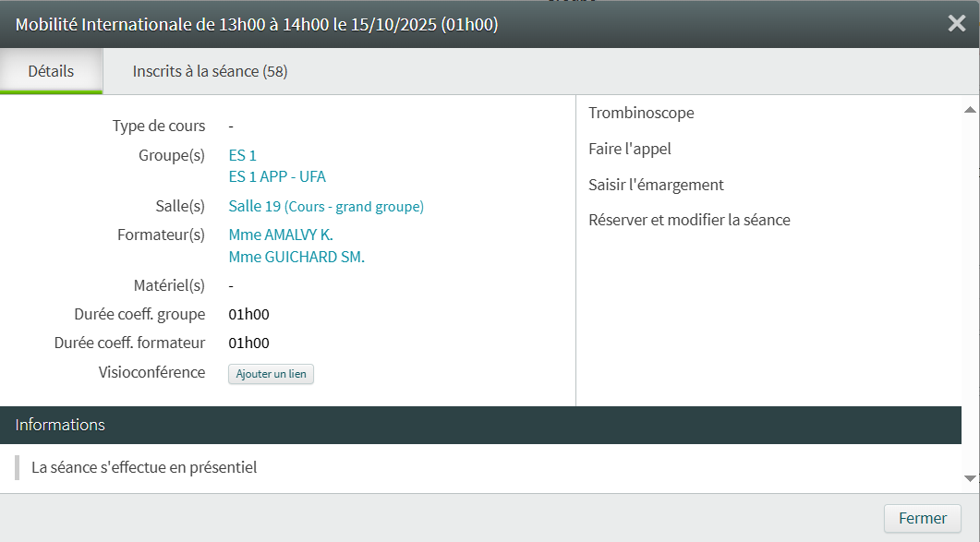Close the dialog with the X icon
Image resolution: width=980 pixels, height=542 pixels.
point(957,24)
